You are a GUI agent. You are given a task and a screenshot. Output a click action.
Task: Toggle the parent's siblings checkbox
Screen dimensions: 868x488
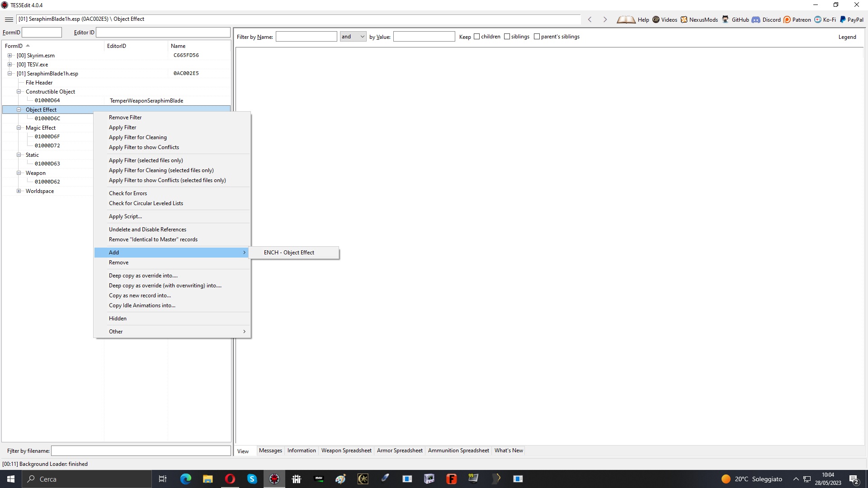[537, 37]
